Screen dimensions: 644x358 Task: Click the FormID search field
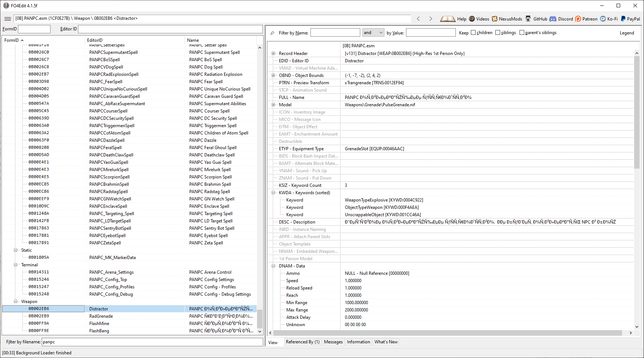pos(34,29)
